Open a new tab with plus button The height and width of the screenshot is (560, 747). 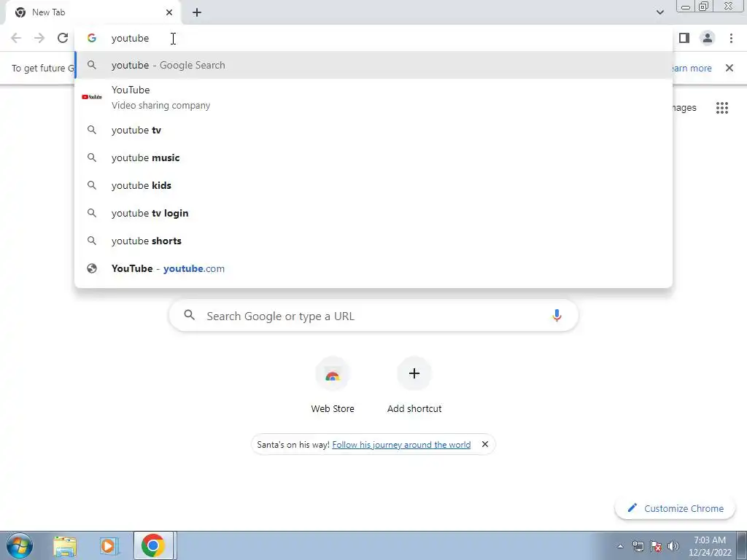point(197,12)
